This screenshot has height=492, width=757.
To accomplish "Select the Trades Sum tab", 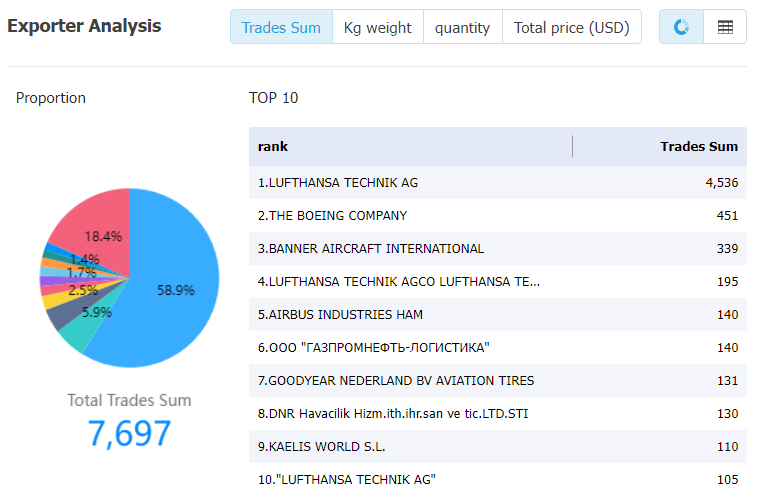I will pos(281,27).
